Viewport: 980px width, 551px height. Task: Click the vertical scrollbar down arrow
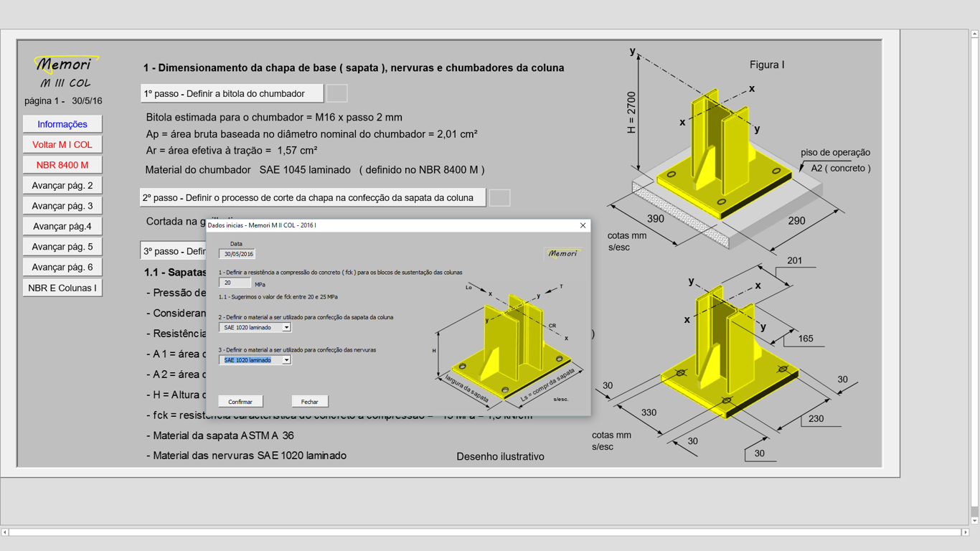(974, 521)
